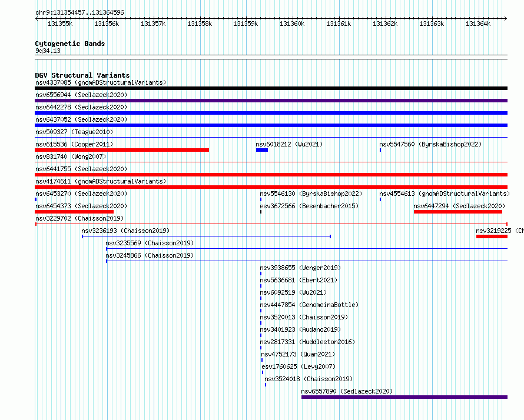Click the thin blue nsv3236193 span line
Screen dimensions: 524x420
tap(207, 236)
